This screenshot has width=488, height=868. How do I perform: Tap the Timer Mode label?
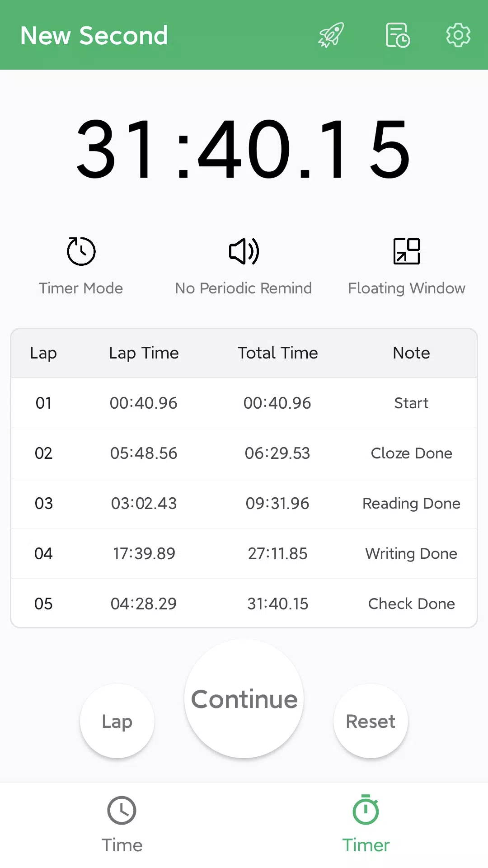[x=81, y=288]
